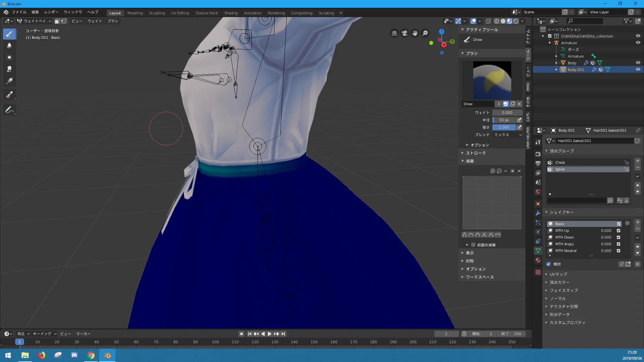This screenshot has height=362, width=644.
Task: Open the ウェイト menu in viewport header
Action: pyautogui.click(x=95, y=21)
